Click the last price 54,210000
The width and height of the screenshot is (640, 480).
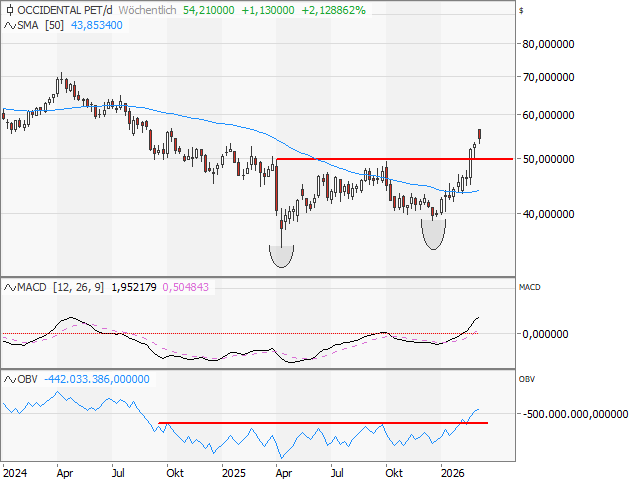[209, 10]
